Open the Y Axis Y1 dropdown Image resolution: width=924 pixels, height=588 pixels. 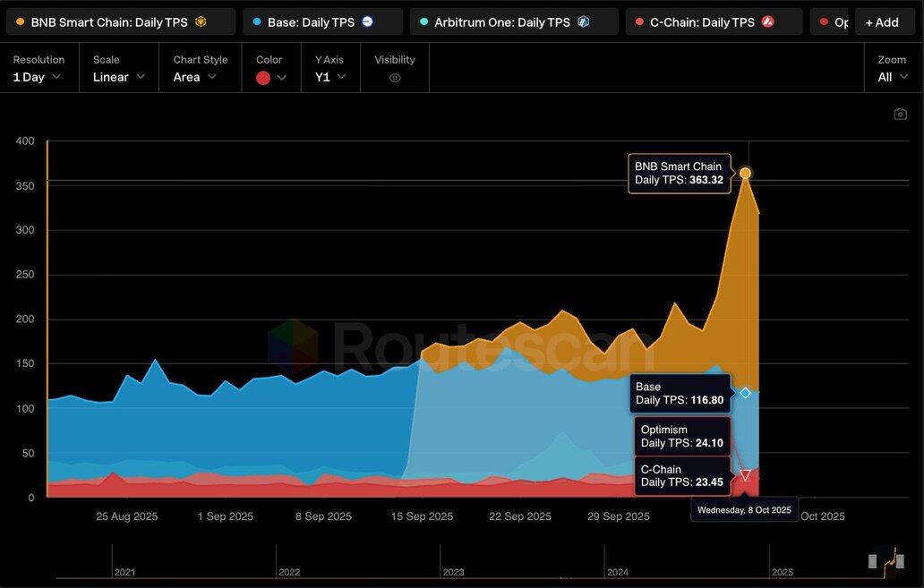329,77
